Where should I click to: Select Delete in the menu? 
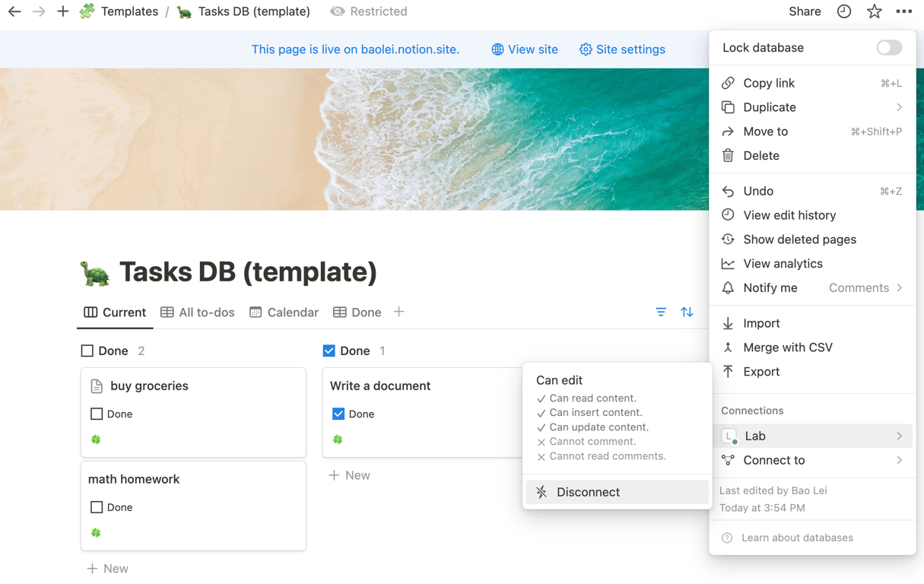812,156
